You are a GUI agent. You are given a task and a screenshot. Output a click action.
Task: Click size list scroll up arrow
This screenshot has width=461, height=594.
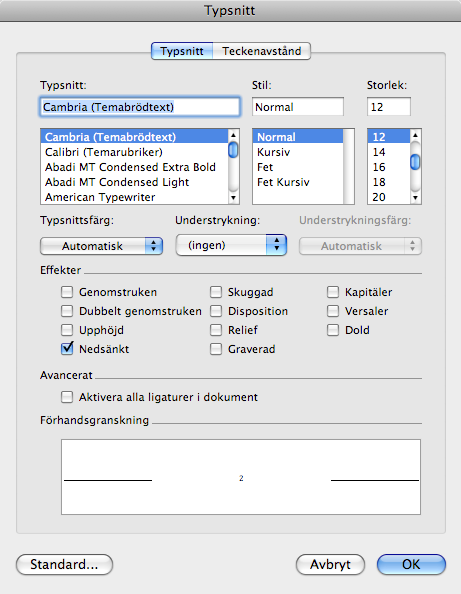(416, 135)
